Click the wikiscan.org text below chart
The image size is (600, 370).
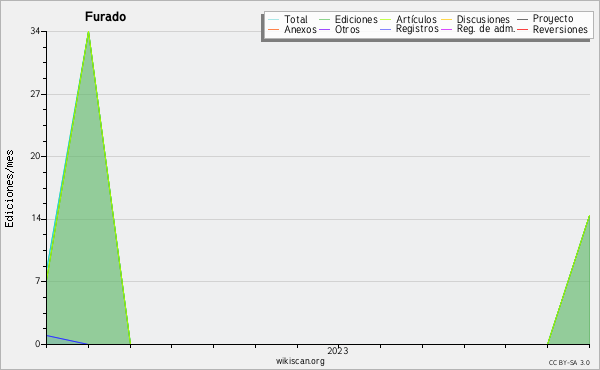click(300, 361)
